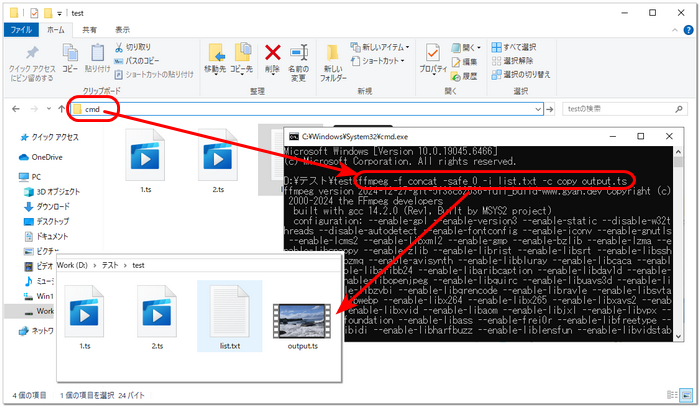The height and width of the screenshot is (407, 700).
Task: Select Network (ネットワーク) in sidebar
Action: [37, 331]
